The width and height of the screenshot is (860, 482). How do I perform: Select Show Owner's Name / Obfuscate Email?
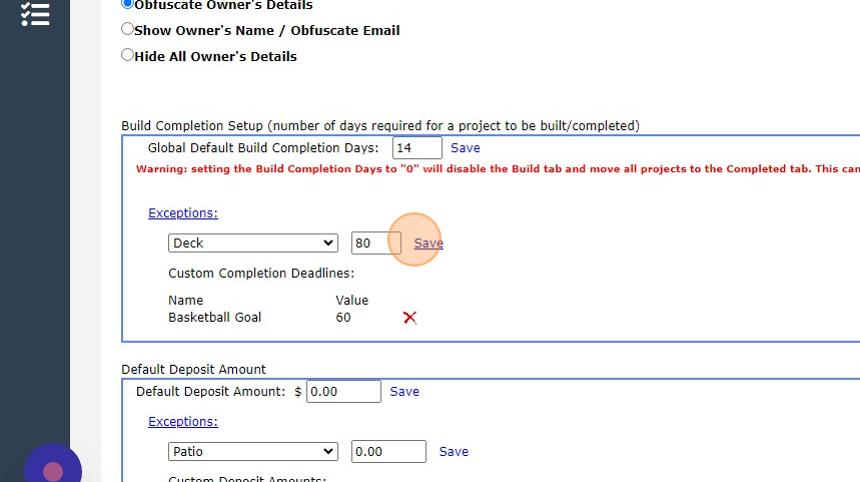point(127,29)
